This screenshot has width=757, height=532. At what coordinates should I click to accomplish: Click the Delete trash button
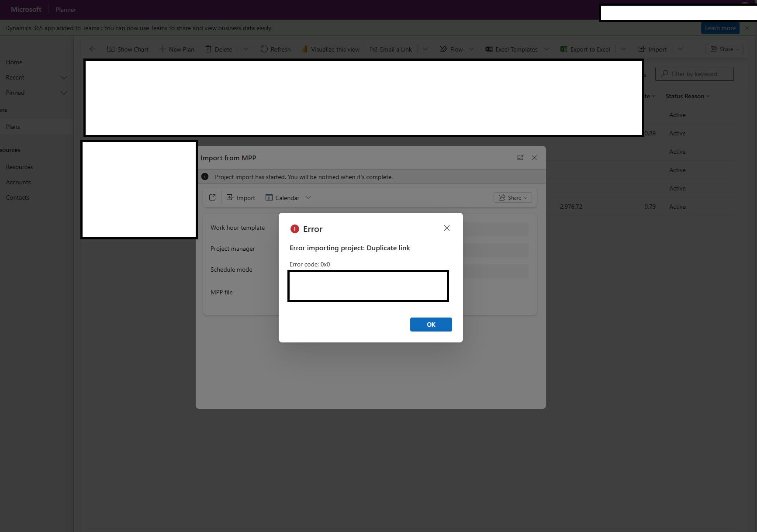click(219, 49)
